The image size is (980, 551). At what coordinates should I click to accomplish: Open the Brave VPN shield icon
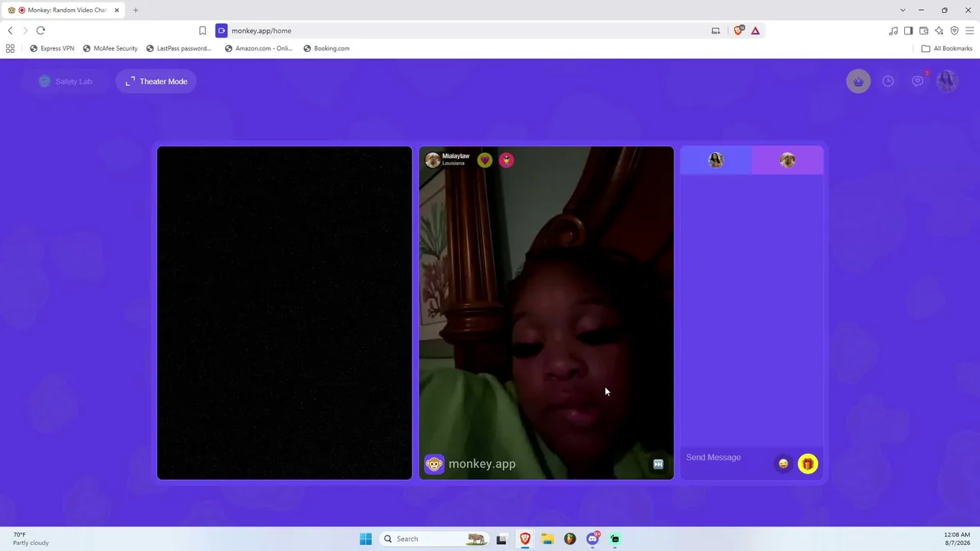pos(955,31)
